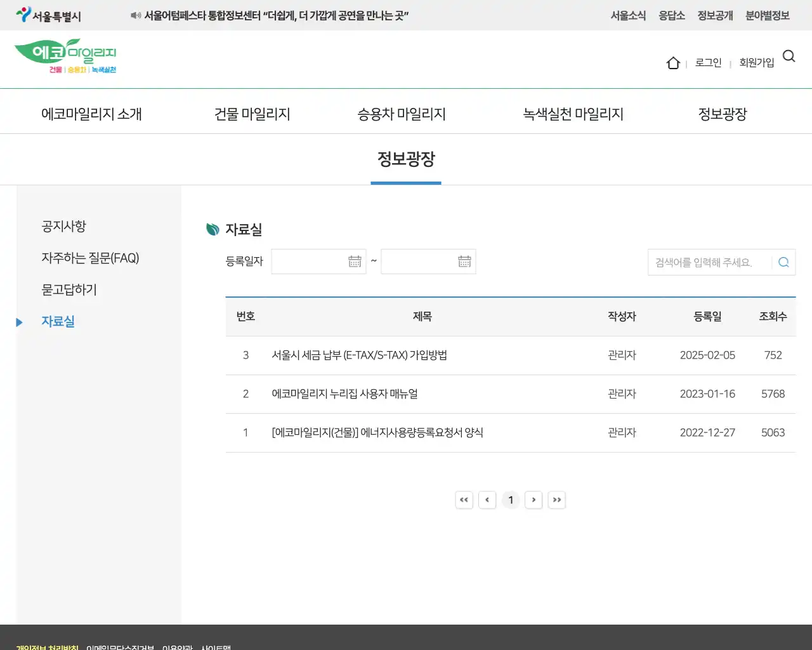Open the 서울어텀페스타 announcement banner
Screen dimensions: 812x650
(x=277, y=15)
